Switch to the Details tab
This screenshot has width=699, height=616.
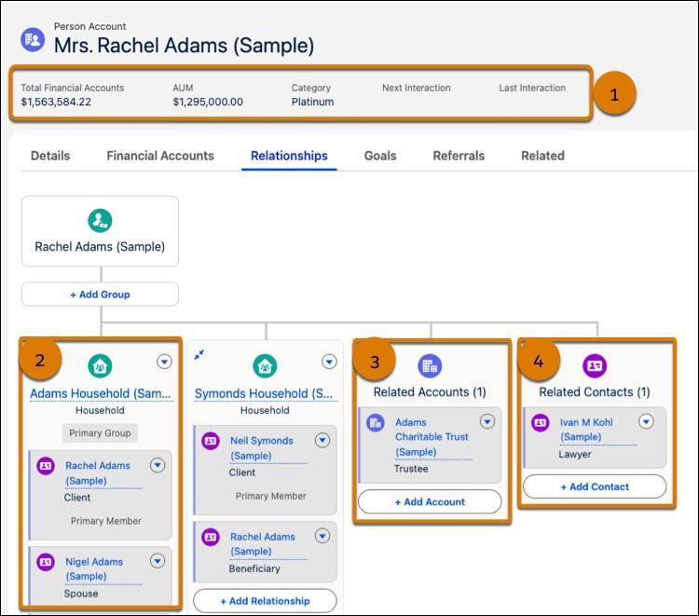coord(50,156)
